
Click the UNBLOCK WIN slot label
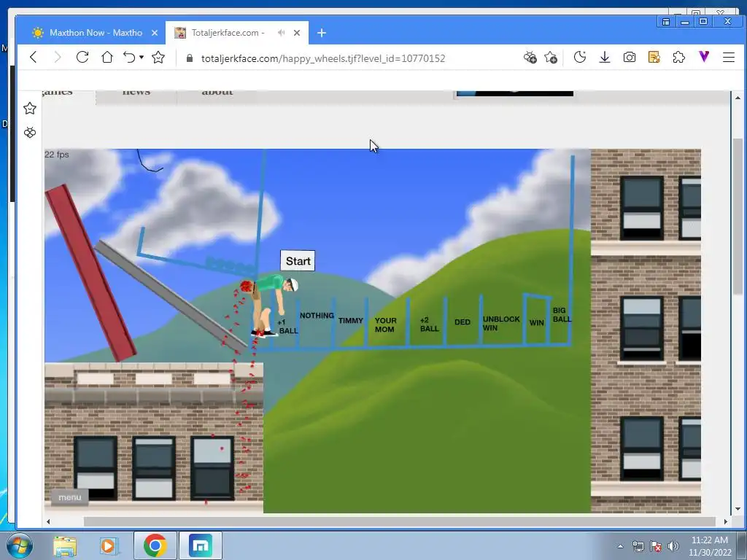pyautogui.click(x=501, y=323)
